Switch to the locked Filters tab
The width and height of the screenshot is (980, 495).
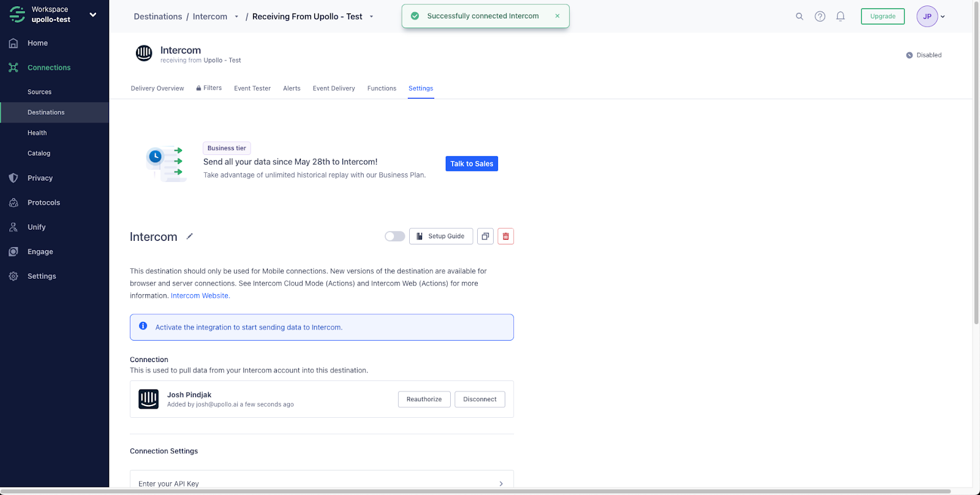coord(209,88)
